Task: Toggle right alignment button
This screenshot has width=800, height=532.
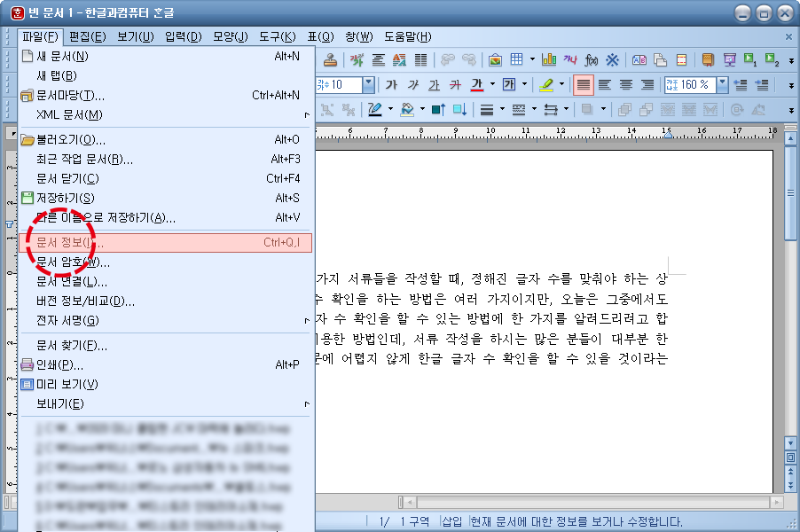Action: coord(647,84)
